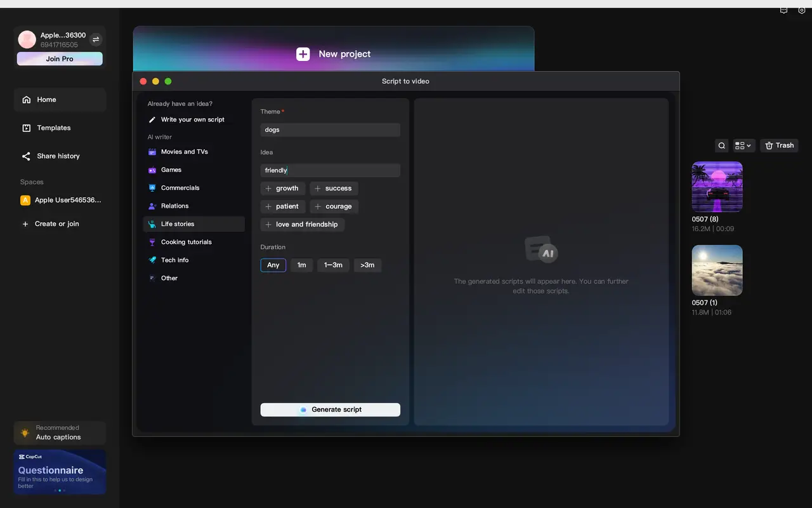812x508 pixels.
Task: Click the swap-arrows account switch icon
Action: click(96, 39)
